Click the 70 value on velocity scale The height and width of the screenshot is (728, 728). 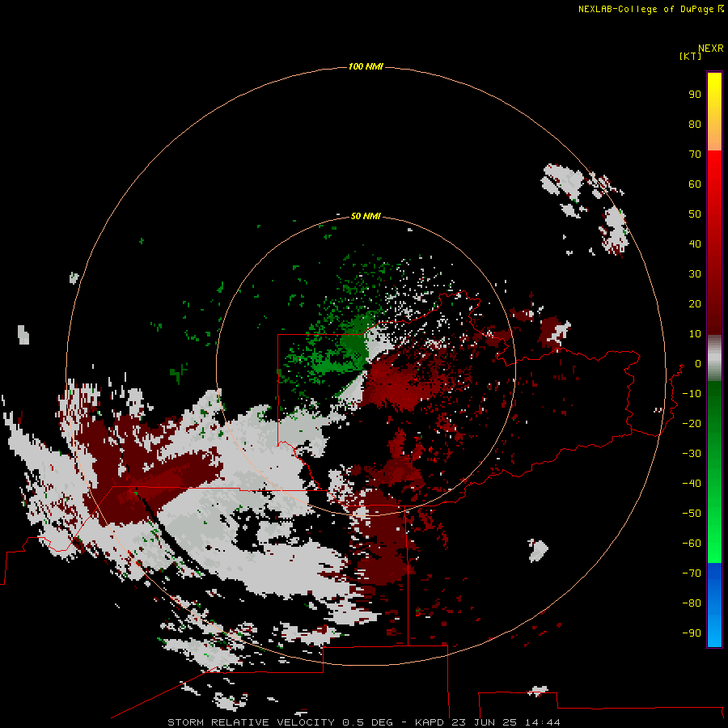click(x=695, y=154)
